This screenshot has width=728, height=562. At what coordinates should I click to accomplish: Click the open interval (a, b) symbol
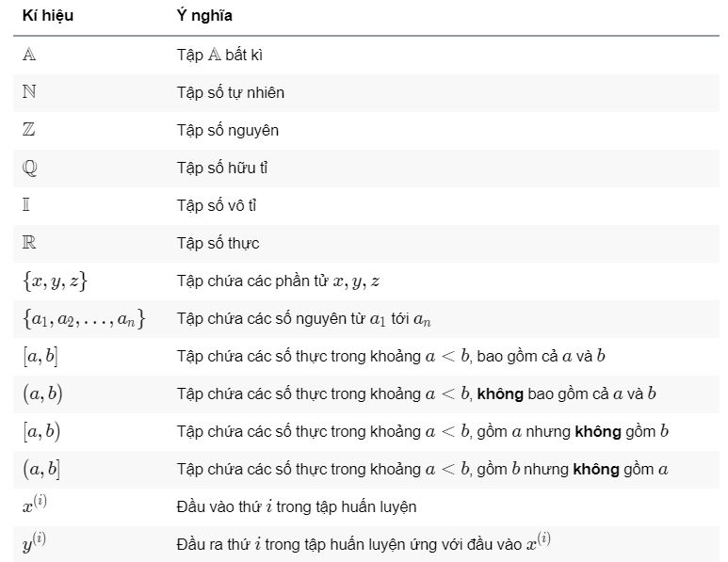42,394
